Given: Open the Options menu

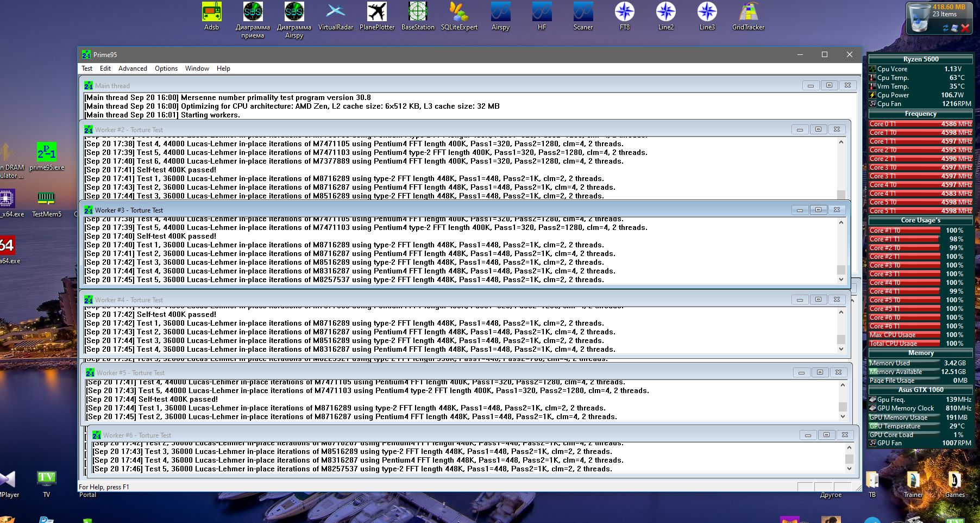Looking at the screenshot, I should pyautogui.click(x=166, y=69).
